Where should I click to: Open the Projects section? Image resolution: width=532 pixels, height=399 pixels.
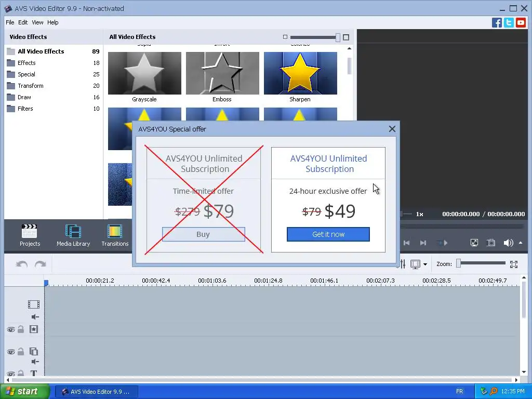(x=30, y=235)
